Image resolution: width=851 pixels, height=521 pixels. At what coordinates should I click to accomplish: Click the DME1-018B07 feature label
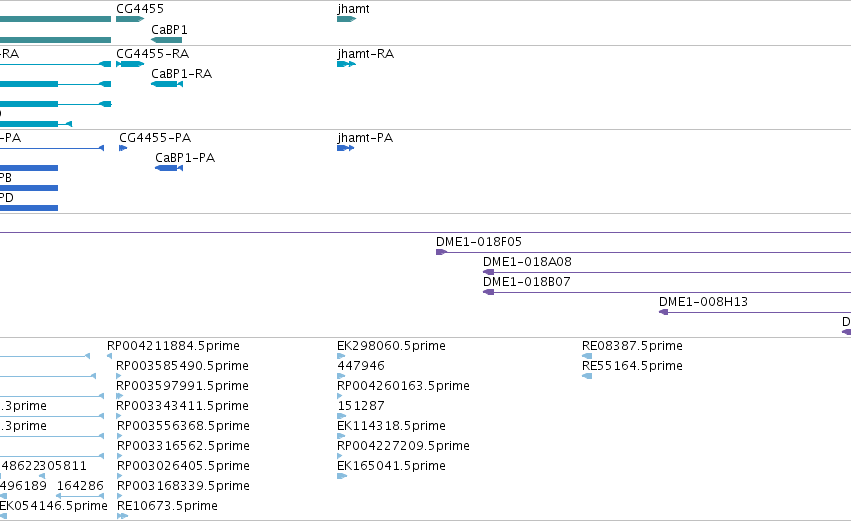(x=526, y=282)
